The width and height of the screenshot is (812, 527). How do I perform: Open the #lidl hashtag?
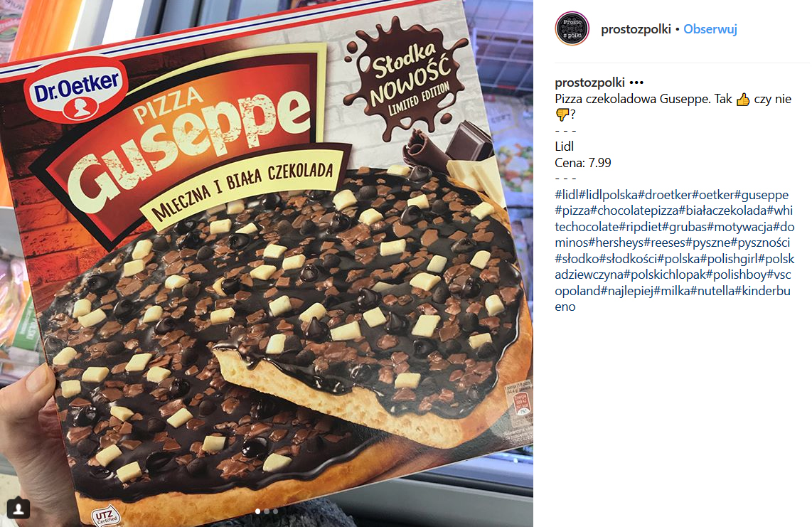[x=567, y=195]
